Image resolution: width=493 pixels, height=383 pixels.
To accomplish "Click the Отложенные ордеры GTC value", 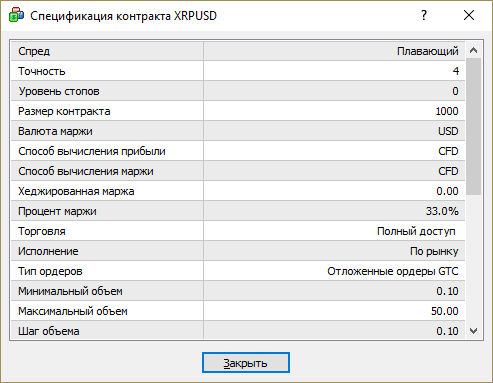I will 393,271.
